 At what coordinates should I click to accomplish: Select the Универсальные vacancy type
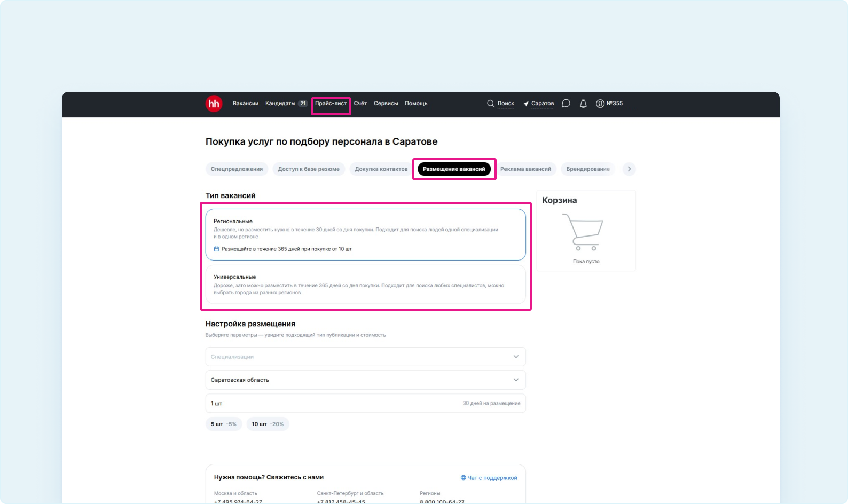(366, 285)
